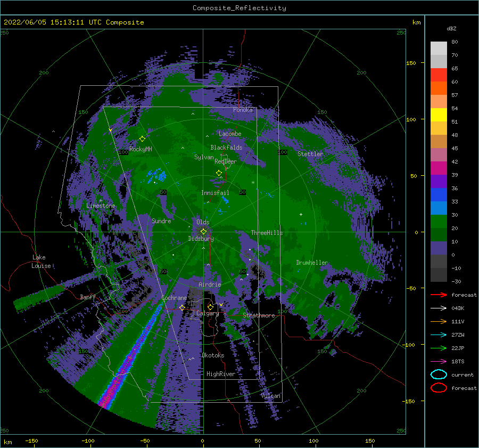Click the '-30' value in dBZ legend
479x448 pixels.
(x=456, y=281)
